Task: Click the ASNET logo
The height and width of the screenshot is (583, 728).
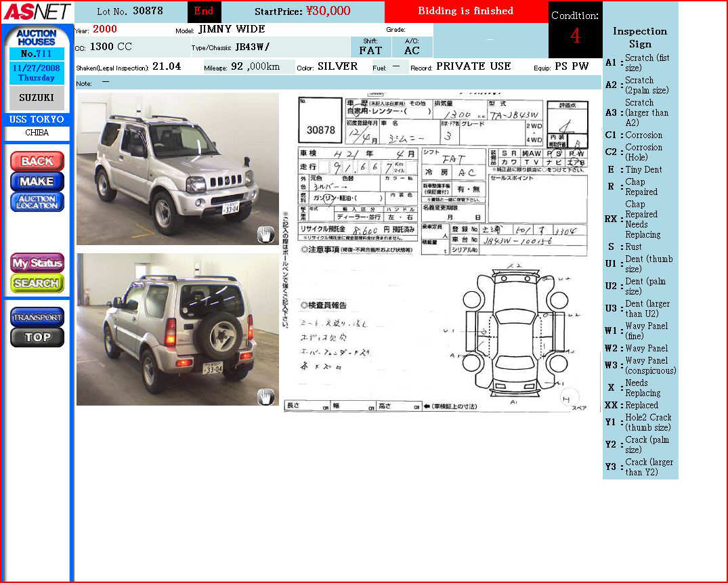Action: point(37,12)
